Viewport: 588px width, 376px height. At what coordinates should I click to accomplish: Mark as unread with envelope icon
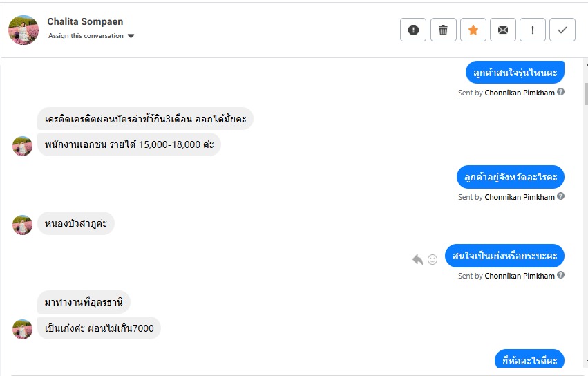(502, 30)
